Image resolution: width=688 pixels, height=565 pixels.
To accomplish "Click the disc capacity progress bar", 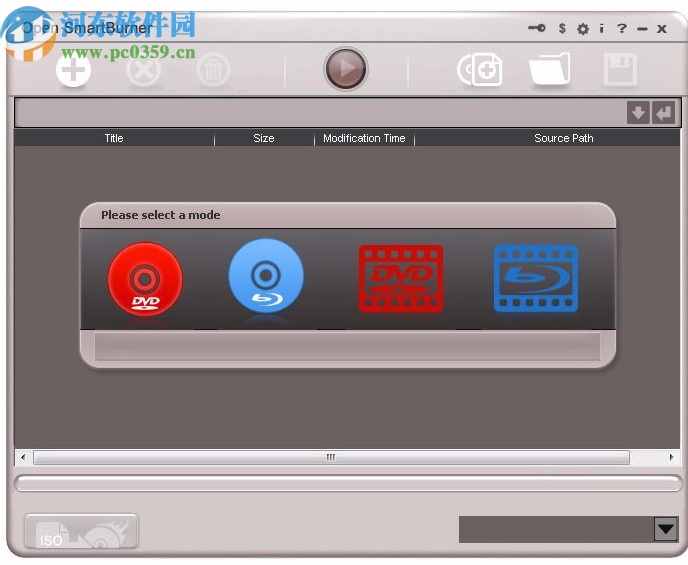I will pyautogui.click(x=348, y=483).
